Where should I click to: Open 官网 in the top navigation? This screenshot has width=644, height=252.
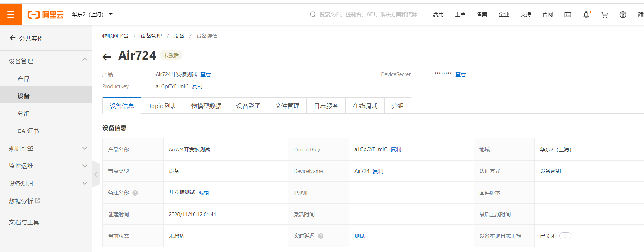coord(548,14)
